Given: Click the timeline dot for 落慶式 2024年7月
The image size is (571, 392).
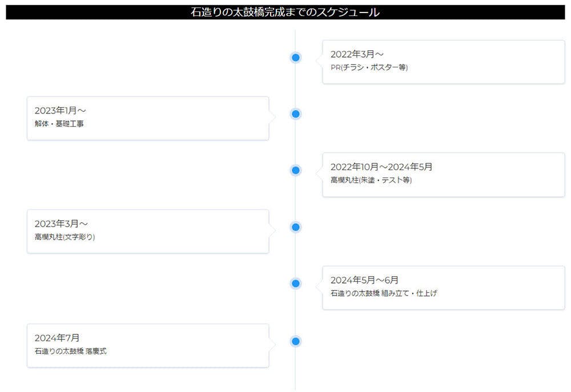Looking at the screenshot, I should point(295,341).
